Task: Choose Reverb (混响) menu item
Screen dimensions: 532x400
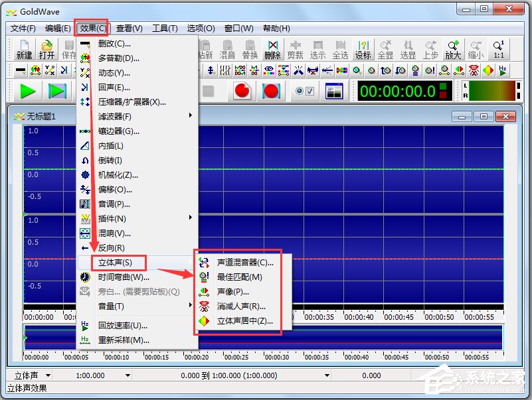Action: coord(137,233)
